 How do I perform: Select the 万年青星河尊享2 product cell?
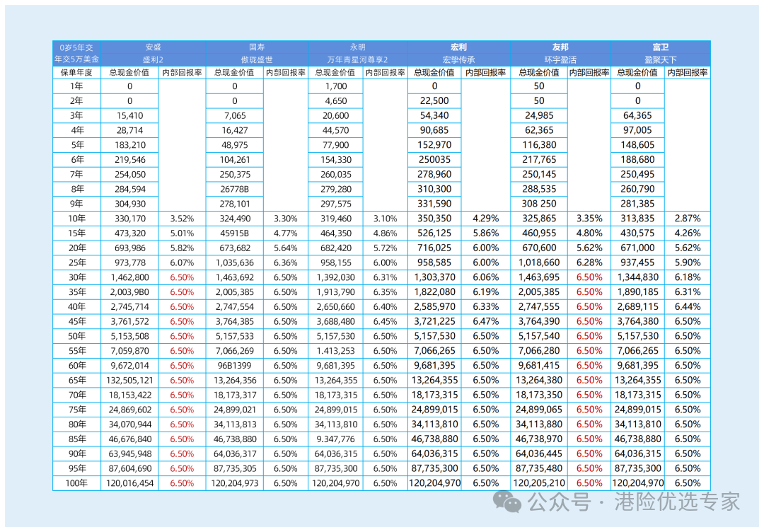click(x=358, y=60)
